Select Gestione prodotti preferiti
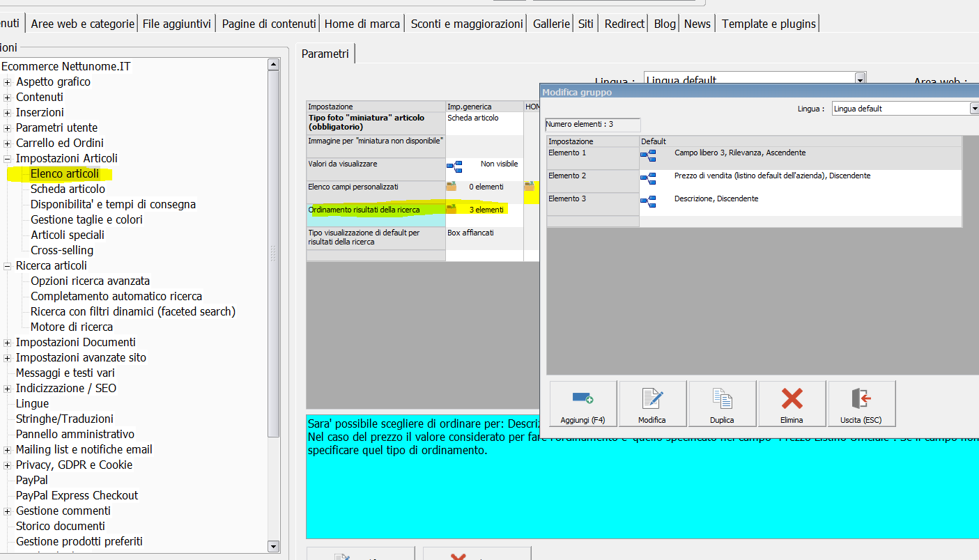 point(79,542)
